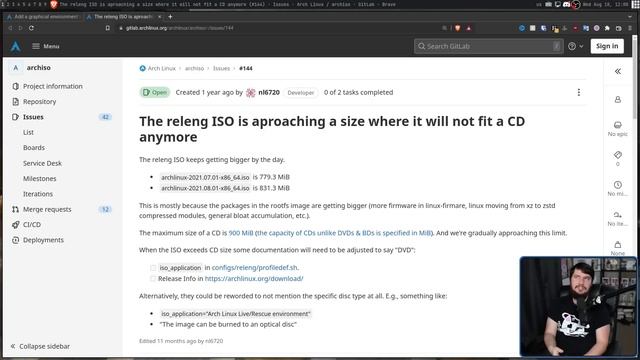Toggle Release Info task checkbox
The image size is (640, 360).
[153, 279]
